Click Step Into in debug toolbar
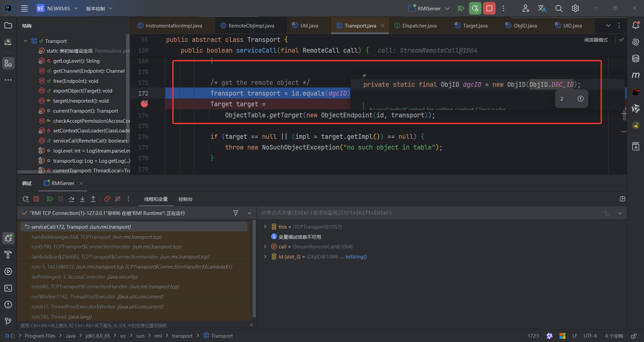The image size is (644, 342). click(83, 199)
